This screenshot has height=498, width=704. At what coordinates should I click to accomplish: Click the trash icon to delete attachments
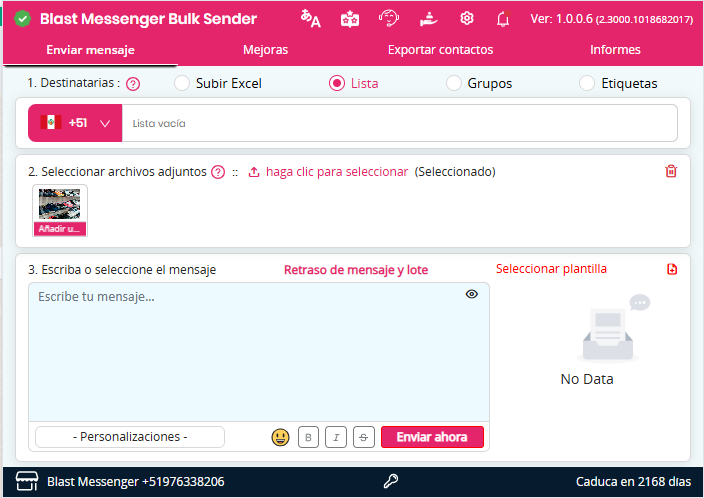pos(671,171)
